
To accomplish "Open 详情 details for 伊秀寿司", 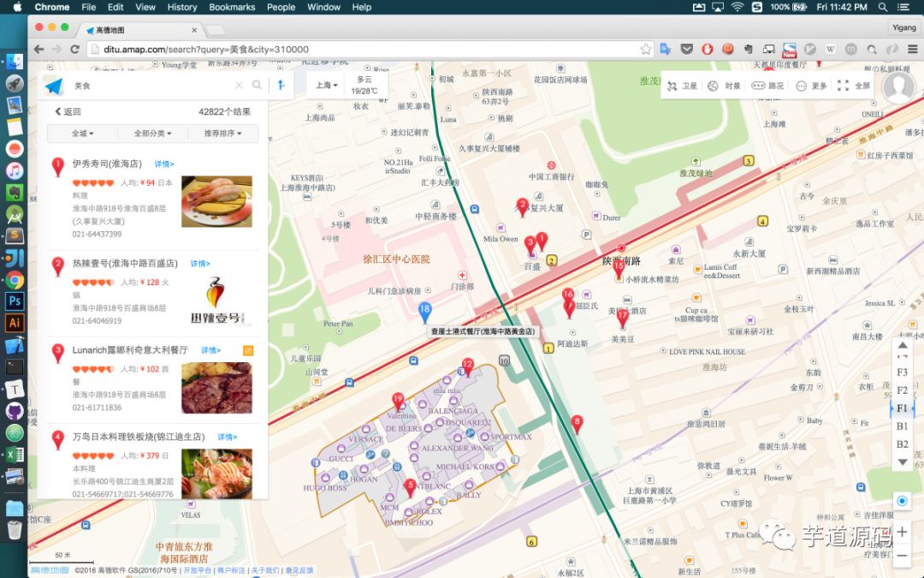I will point(164,164).
